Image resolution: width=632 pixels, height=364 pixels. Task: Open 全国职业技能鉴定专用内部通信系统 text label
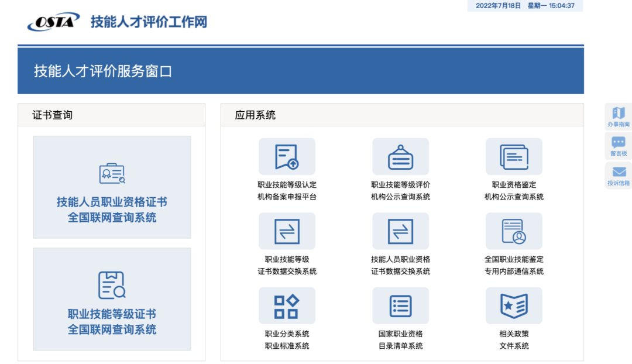tap(514, 265)
